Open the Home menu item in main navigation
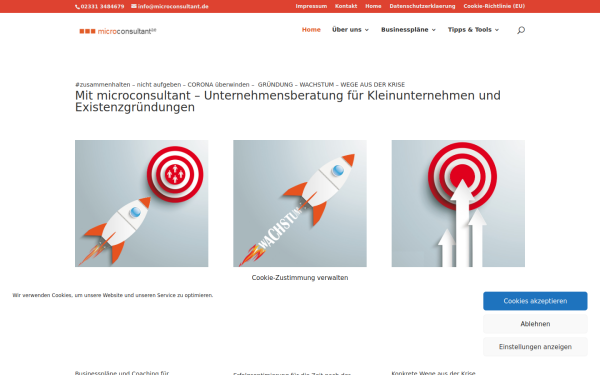Image resolution: width=600 pixels, height=375 pixels. click(x=311, y=29)
